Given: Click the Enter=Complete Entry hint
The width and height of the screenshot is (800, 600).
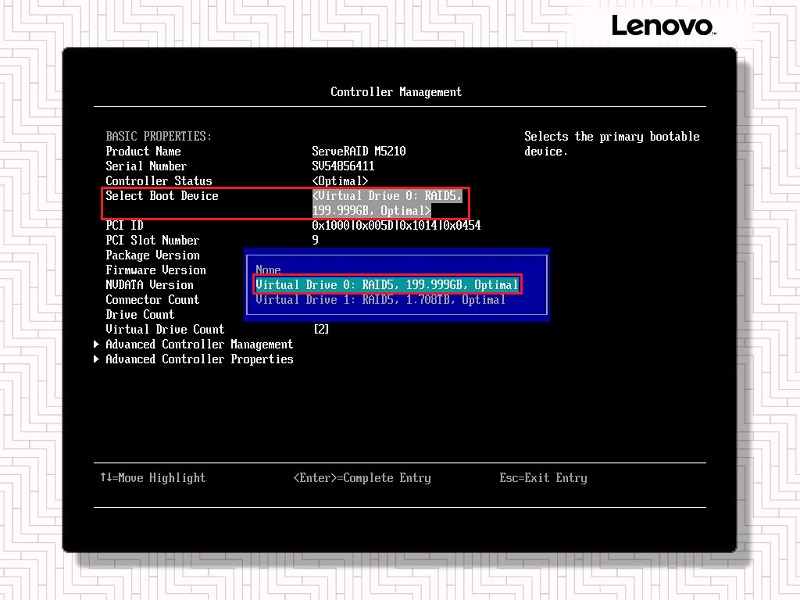Looking at the screenshot, I should click(362, 478).
